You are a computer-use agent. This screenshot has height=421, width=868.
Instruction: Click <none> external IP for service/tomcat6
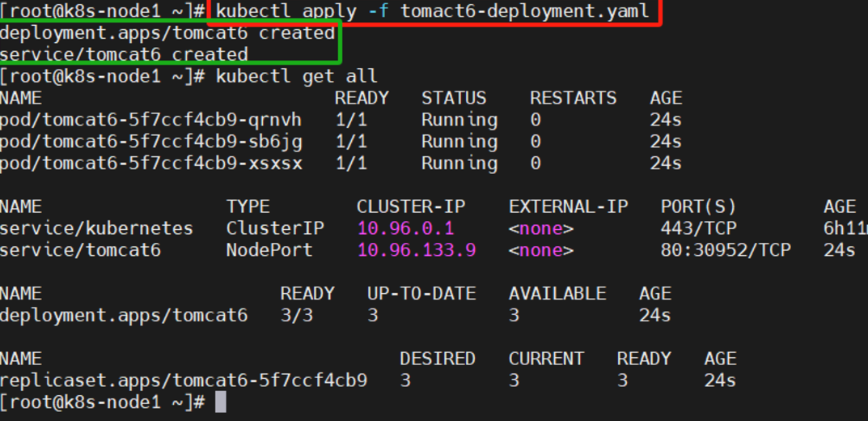541,250
